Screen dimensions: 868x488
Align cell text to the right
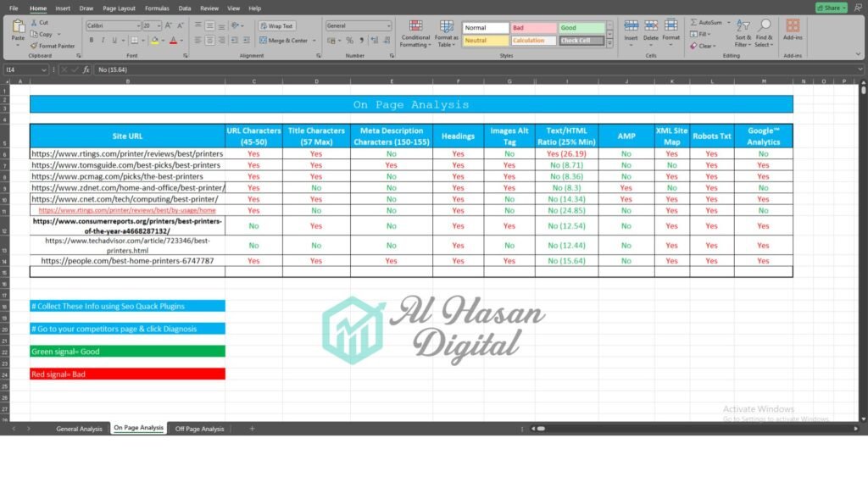[221, 41]
